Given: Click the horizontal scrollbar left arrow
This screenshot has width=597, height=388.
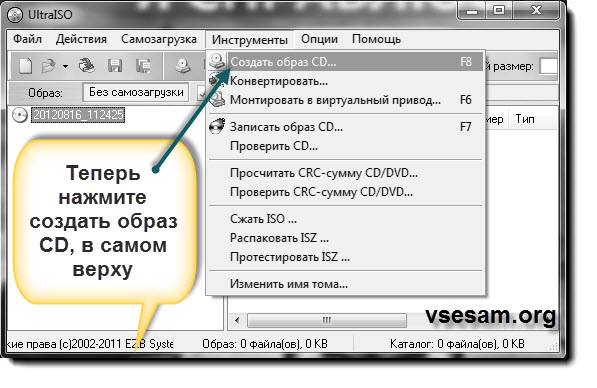Looking at the screenshot, I should coord(237,320).
